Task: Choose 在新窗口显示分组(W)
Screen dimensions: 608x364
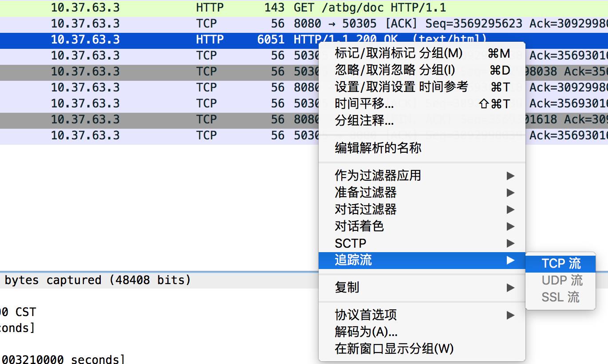Action: point(422,348)
